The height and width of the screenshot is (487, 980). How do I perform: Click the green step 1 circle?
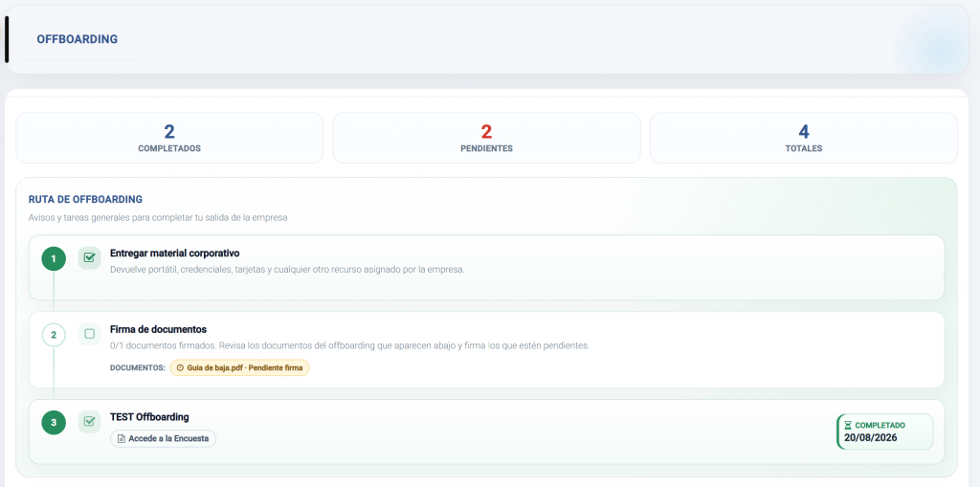54,258
